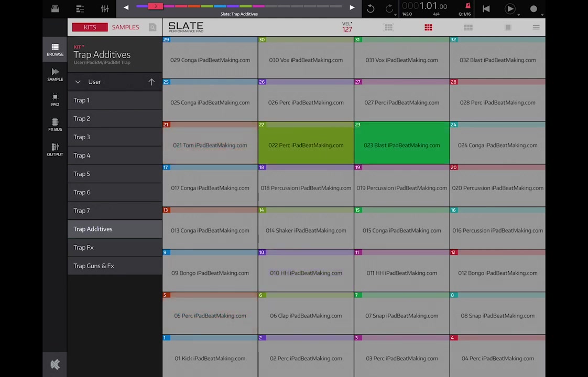Click the undo arrow icon
588x377 pixels.
point(371,9)
